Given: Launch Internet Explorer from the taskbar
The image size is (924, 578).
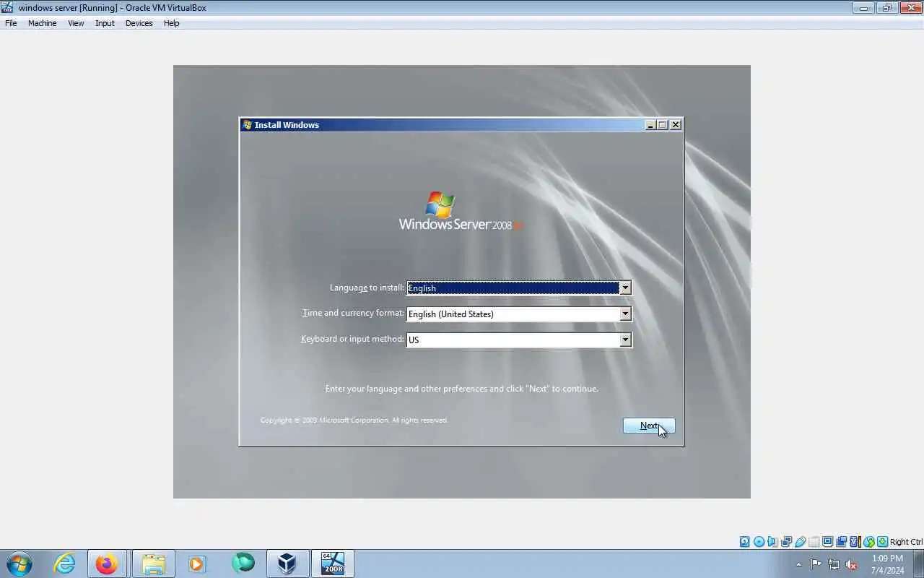Looking at the screenshot, I should [x=65, y=564].
